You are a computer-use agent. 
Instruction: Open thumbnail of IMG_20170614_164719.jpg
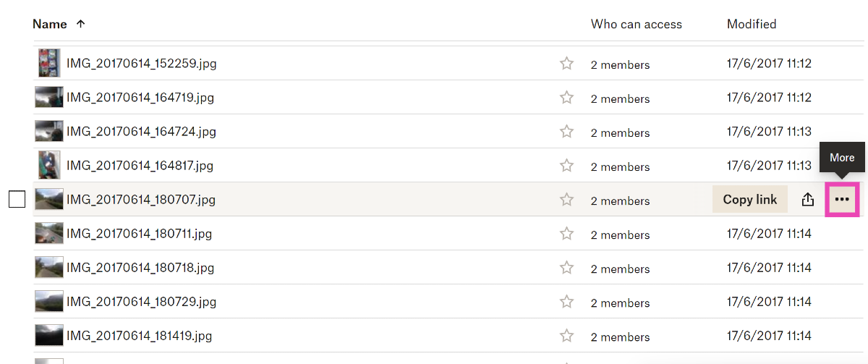(x=49, y=98)
